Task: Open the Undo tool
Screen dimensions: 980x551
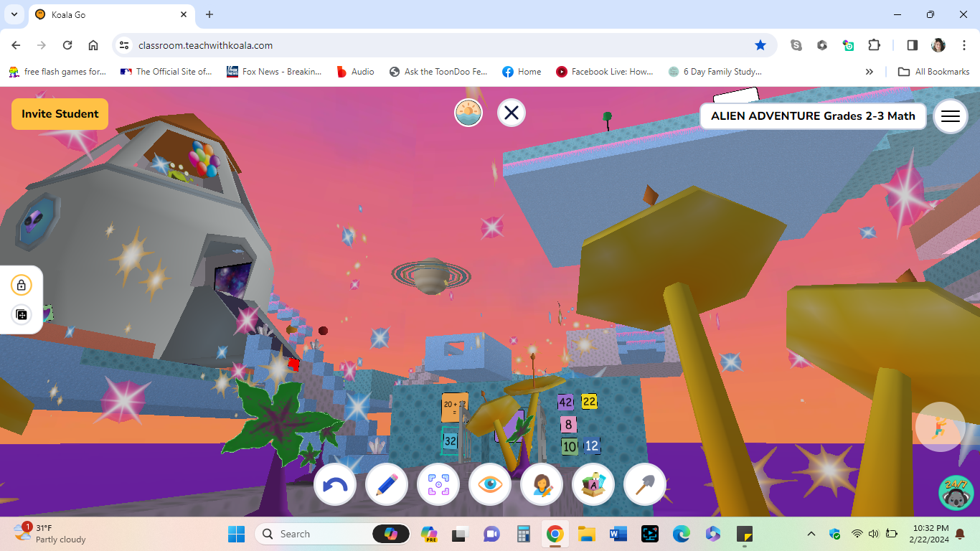Action: [334, 484]
